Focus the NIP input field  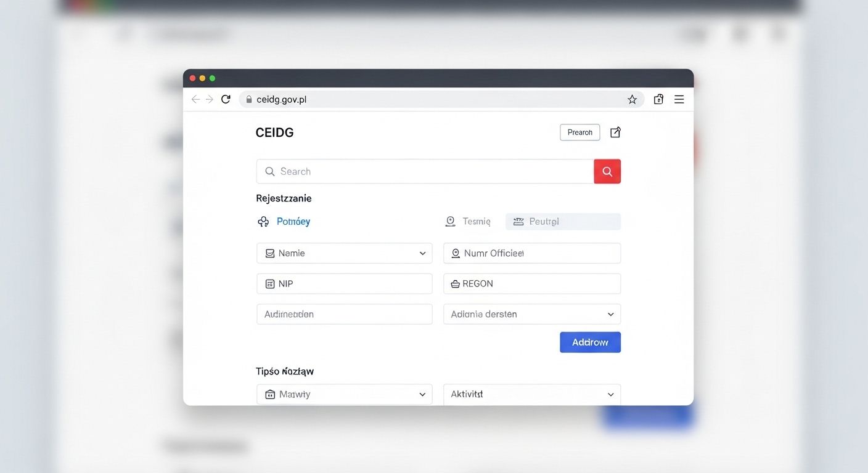(345, 284)
